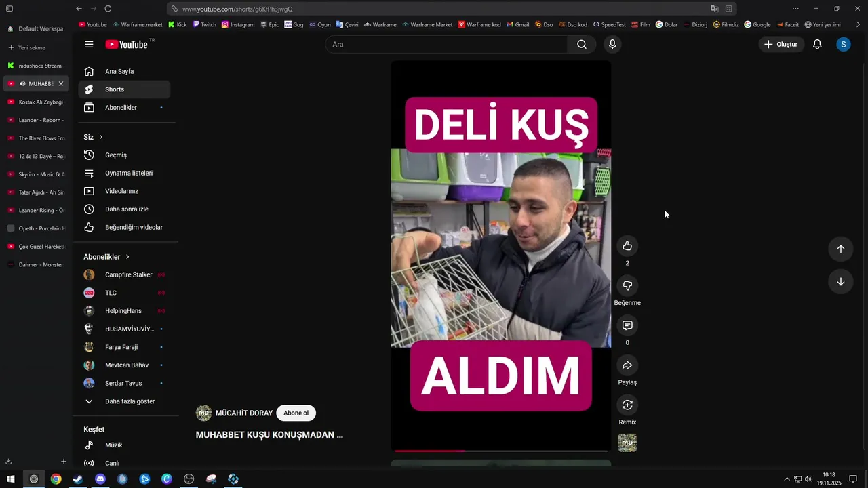Expand the Siz section chevron
The width and height of the screenshot is (868, 488).
101,137
